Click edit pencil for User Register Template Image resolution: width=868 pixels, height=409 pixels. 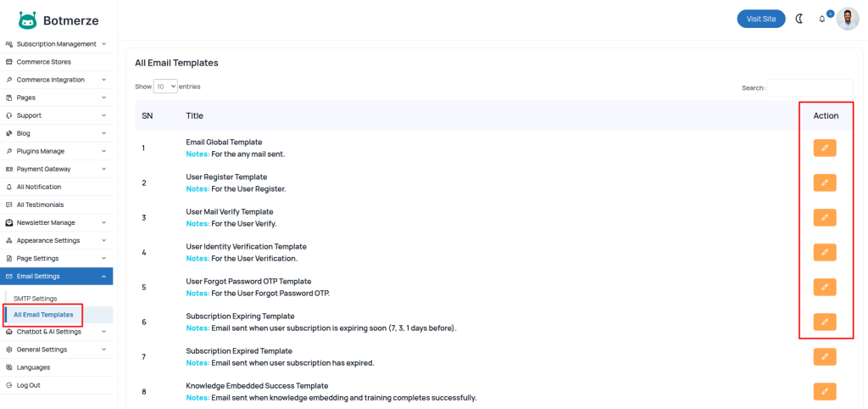pos(824,182)
